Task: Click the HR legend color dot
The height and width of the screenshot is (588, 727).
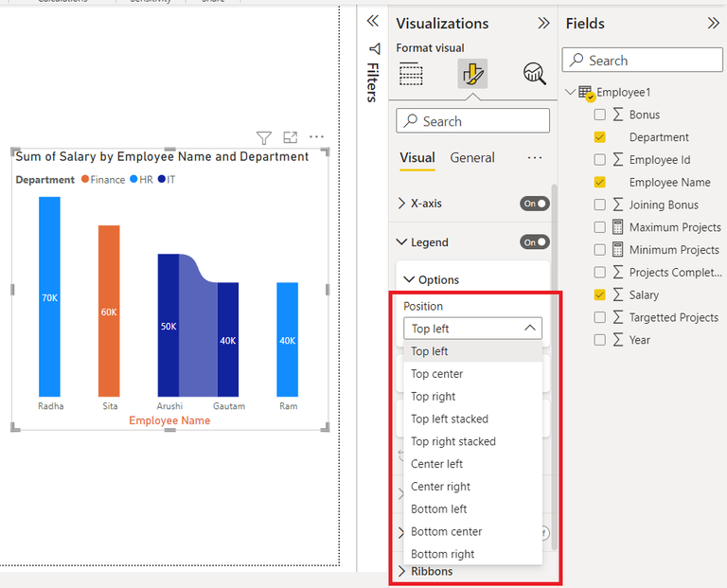Action: [133, 179]
